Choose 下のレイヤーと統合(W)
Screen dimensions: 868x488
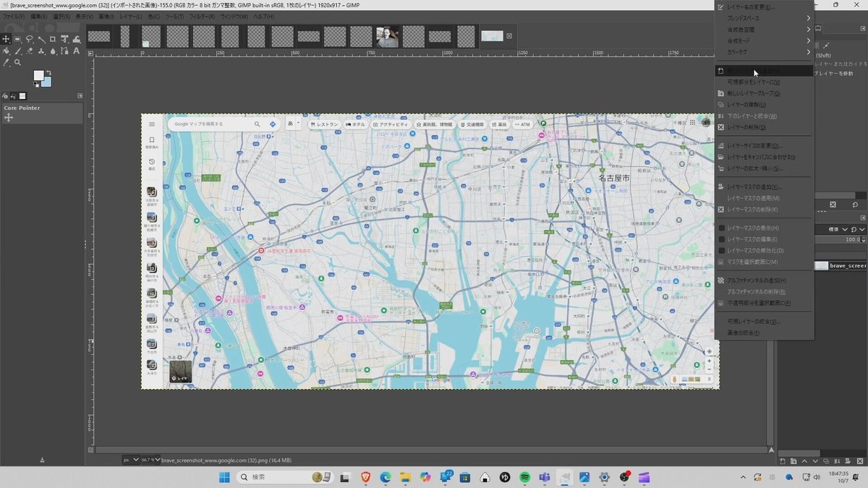pos(764,116)
